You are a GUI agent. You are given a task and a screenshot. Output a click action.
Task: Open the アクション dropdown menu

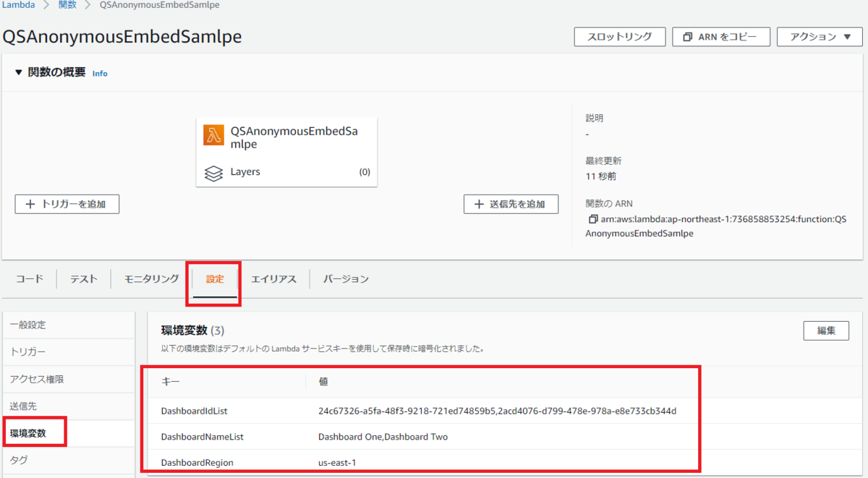tap(820, 37)
